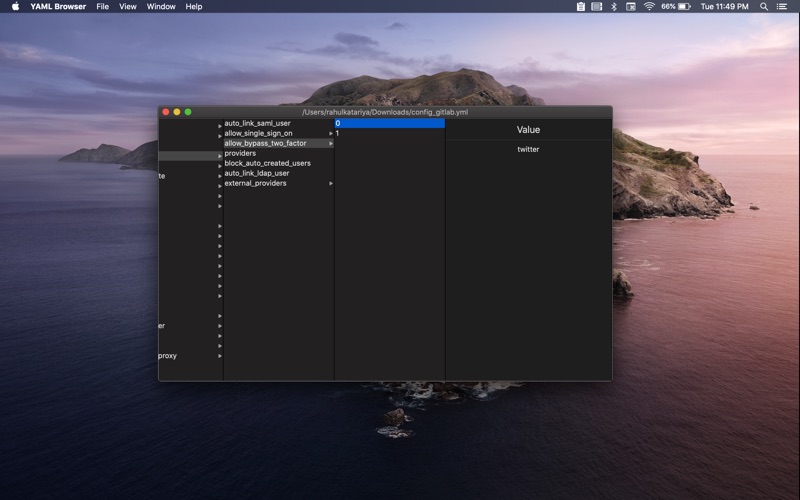Open the YAML Browser app menu
This screenshot has width=800, height=500.
tap(58, 7)
